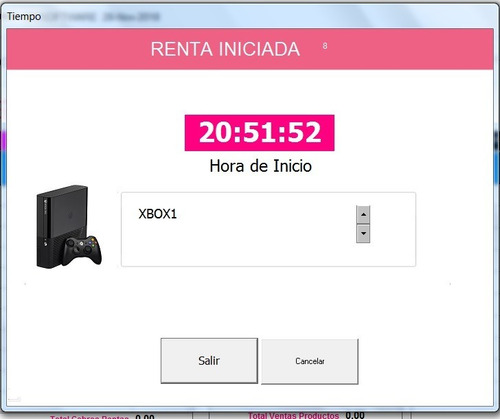The image size is (500, 419).
Task: Click the Hora de Inicio label
Action: pos(261,166)
